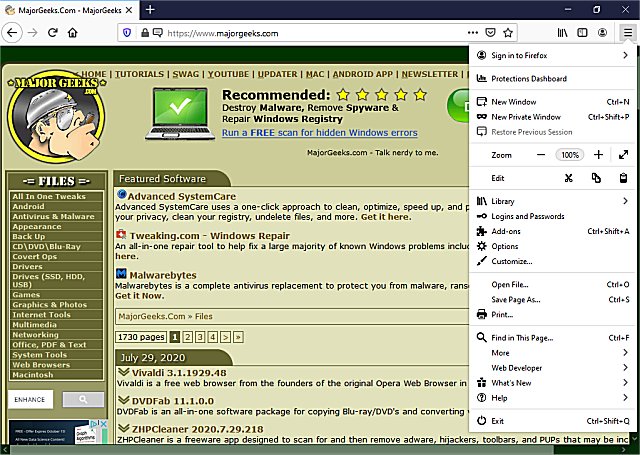Close the ad with X icon
Image resolution: width=640 pixels, height=455 pixels.
tap(104, 424)
